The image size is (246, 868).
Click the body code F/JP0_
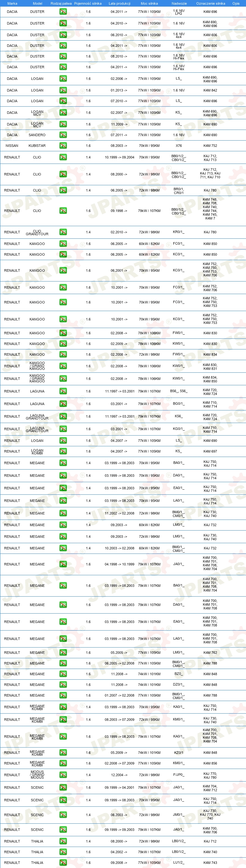pos(179,775)
